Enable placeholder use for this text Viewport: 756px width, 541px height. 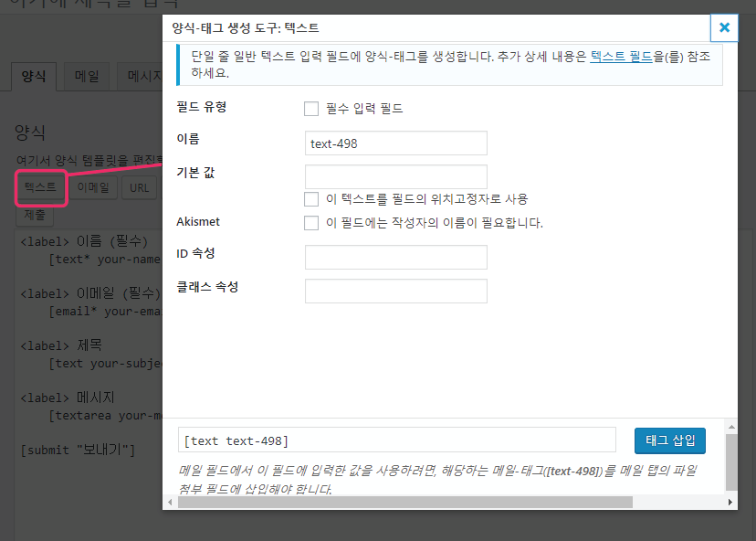click(x=311, y=199)
